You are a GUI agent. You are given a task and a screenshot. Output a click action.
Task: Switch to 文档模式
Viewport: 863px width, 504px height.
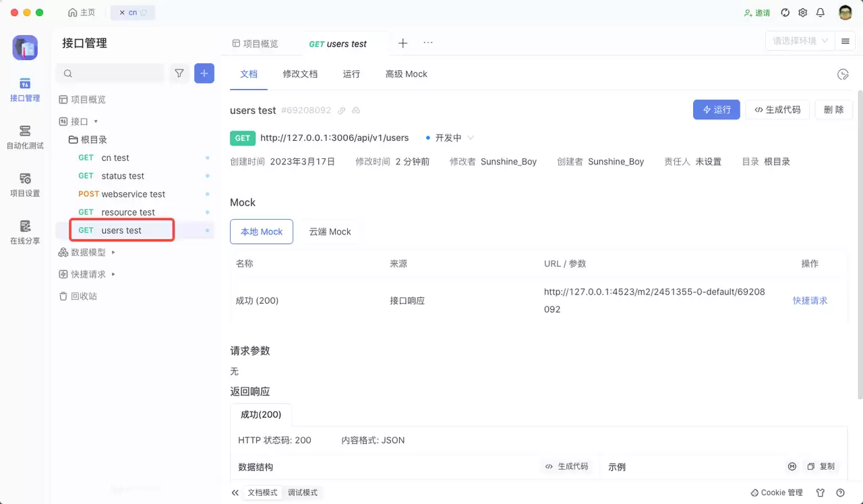coord(263,493)
